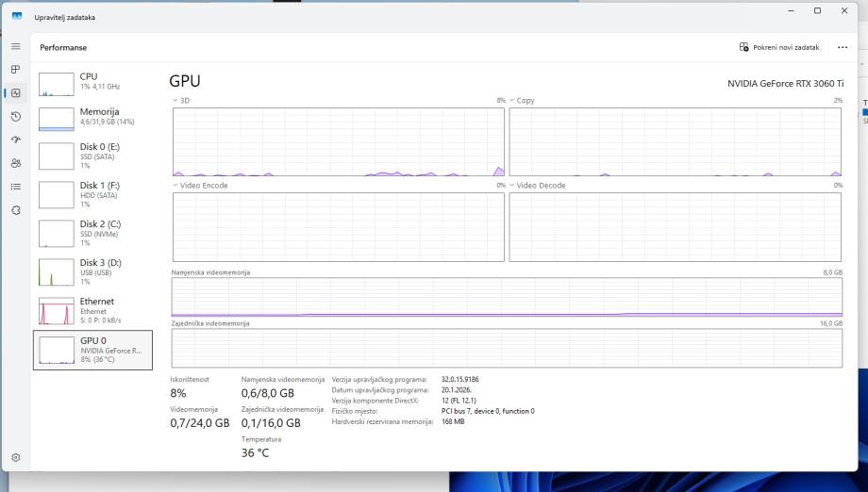This screenshot has width=868, height=492.
Task: Click the Performanse page heading
Action: pyautogui.click(x=63, y=47)
